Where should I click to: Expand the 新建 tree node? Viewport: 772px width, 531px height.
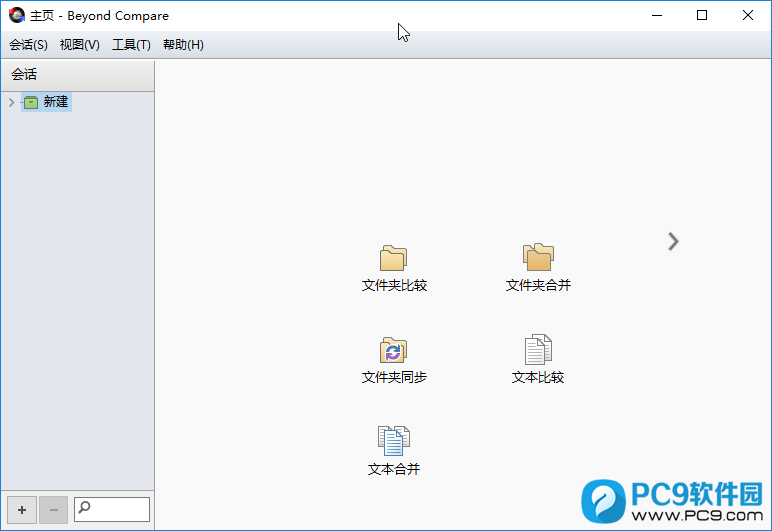(11, 102)
